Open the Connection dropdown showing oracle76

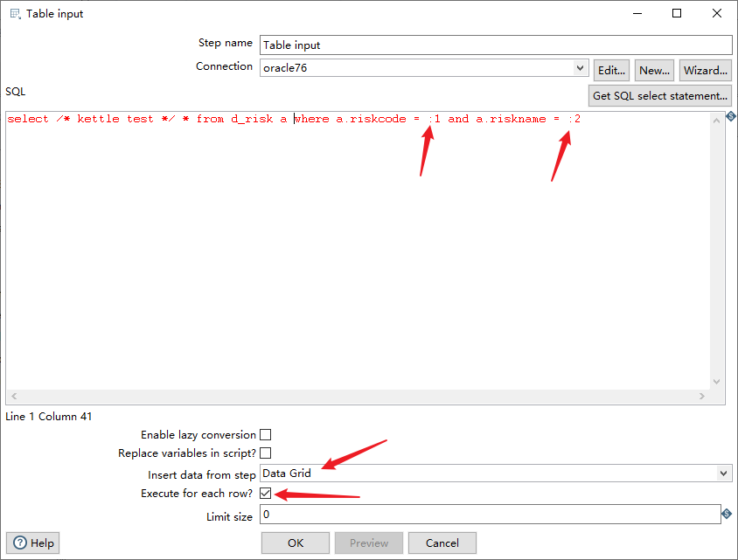(x=580, y=68)
